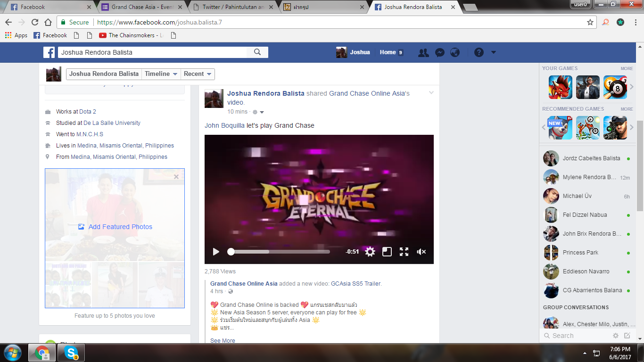
Task: Open Skype from the taskbar
Action: (72, 353)
